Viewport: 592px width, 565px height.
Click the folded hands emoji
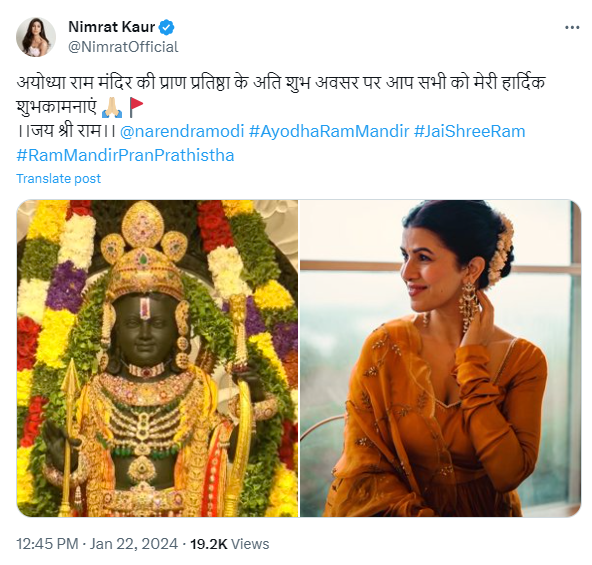(112, 108)
